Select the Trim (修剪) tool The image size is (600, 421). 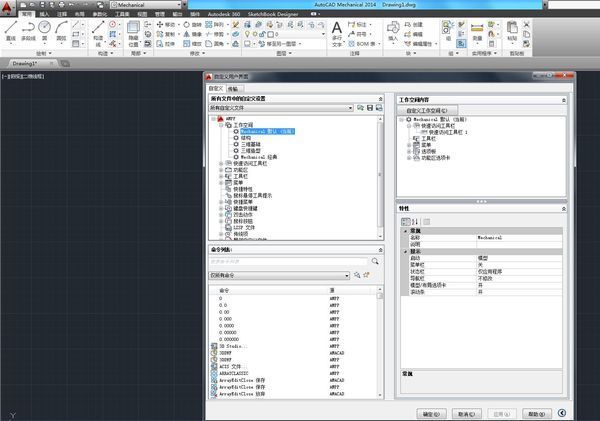[x=214, y=34]
